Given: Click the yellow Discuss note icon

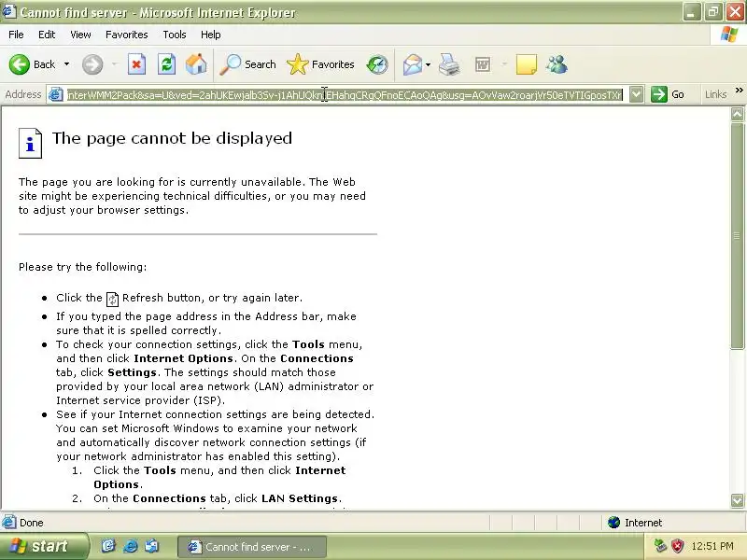Looking at the screenshot, I should click(x=527, y=64).
